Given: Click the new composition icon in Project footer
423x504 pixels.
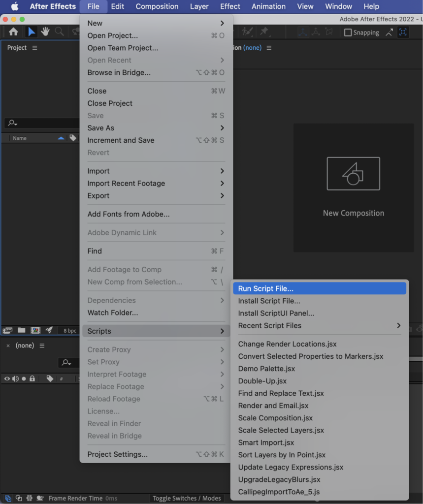Looking at the screenshot, I should 35,330.
